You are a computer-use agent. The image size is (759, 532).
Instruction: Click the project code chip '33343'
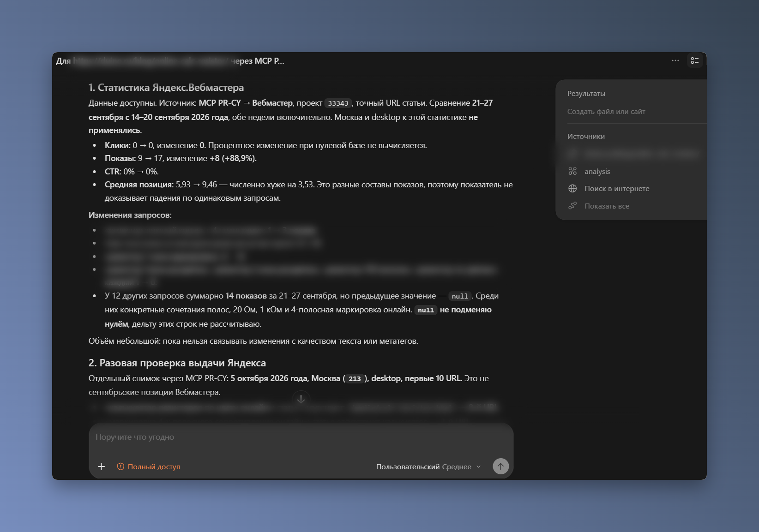[338, 103]
